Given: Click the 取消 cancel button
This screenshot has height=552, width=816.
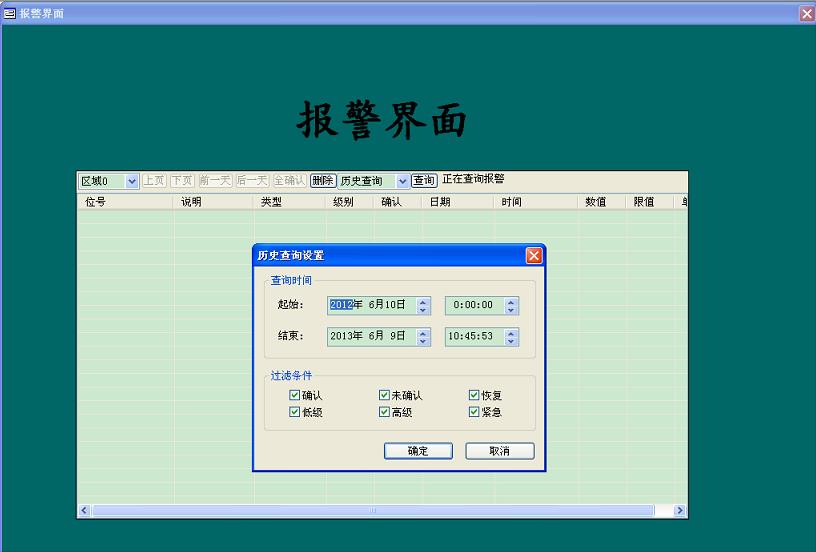Looking at the screenshot, I should pyautogui.click(x=500, y=451).
